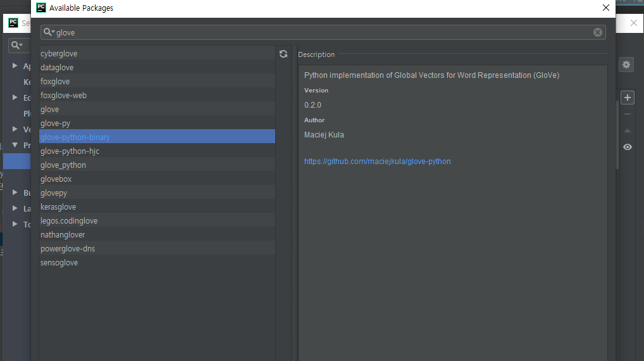The width and height of the screenshot is (644, 361).
Task: Open search history magnifier dropdown
Action: pyautogui.click(x=49, y=32)
